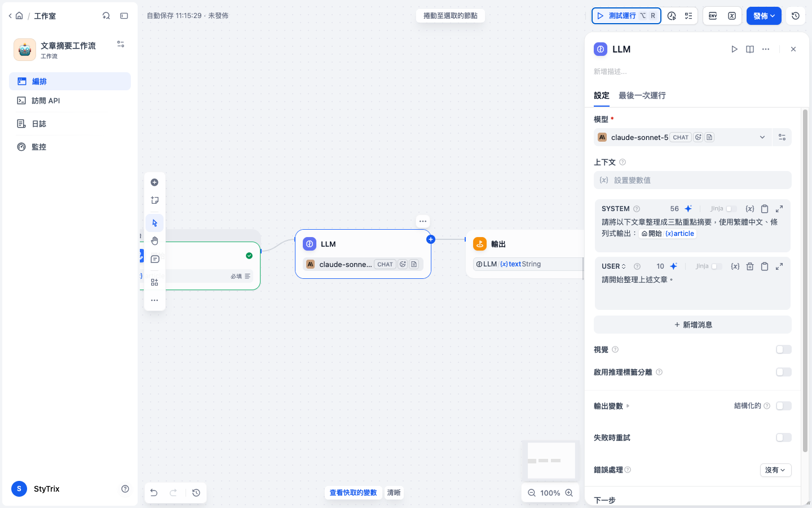Open the run history clock icon in top toolbar
Image resolution: width=812 pixels, height=508 pixels.
point(672,16)
